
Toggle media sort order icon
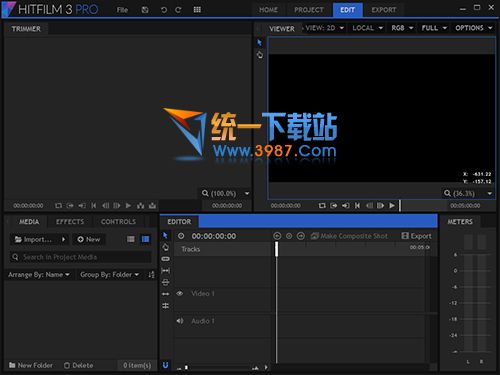coord(151,275)
